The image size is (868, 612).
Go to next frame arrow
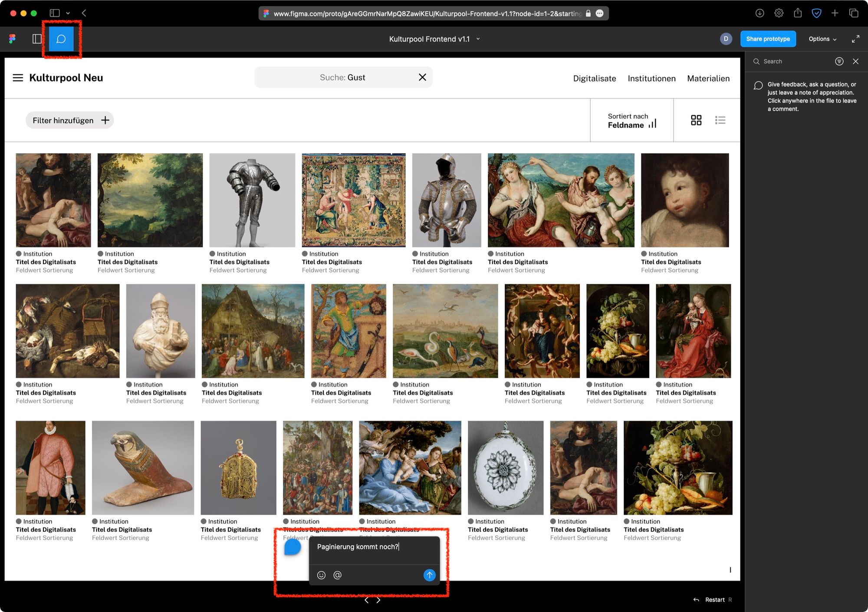pos(378,600)
